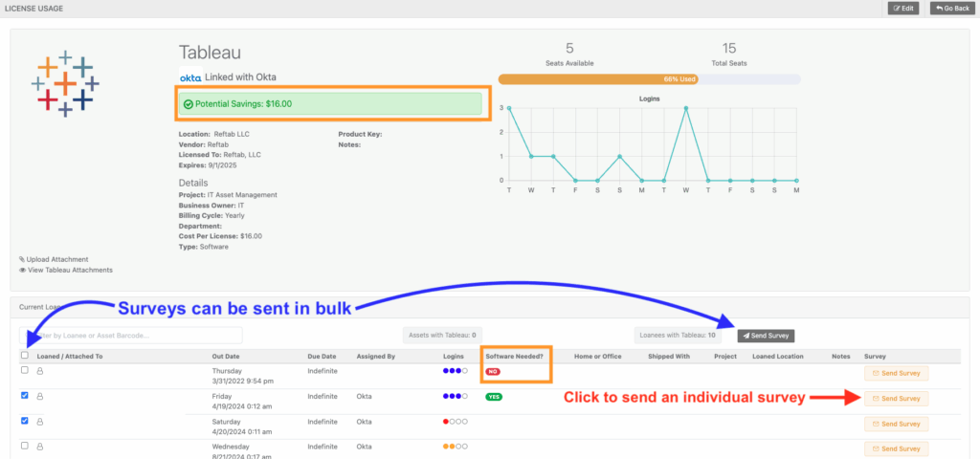The image size is (980, 459).
Task: Open the Edit license button
Action: click(x=904, y=8)
